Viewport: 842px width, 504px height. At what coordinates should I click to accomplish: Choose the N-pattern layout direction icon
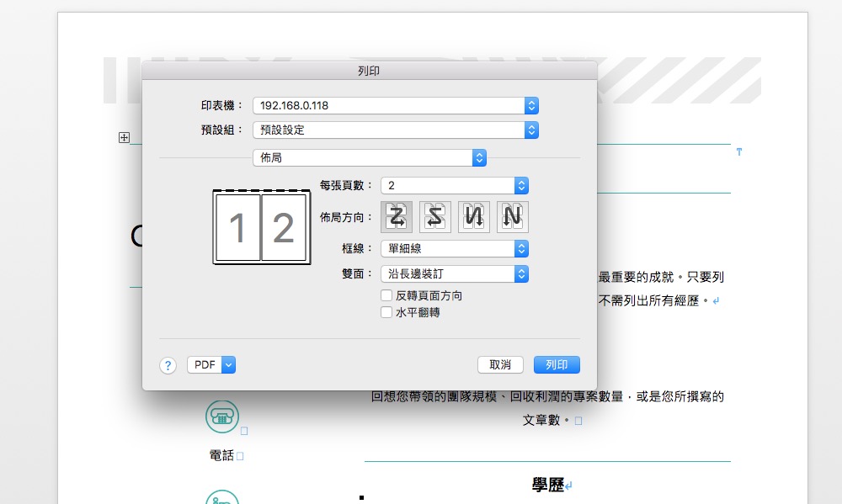(x=512, y=217)
